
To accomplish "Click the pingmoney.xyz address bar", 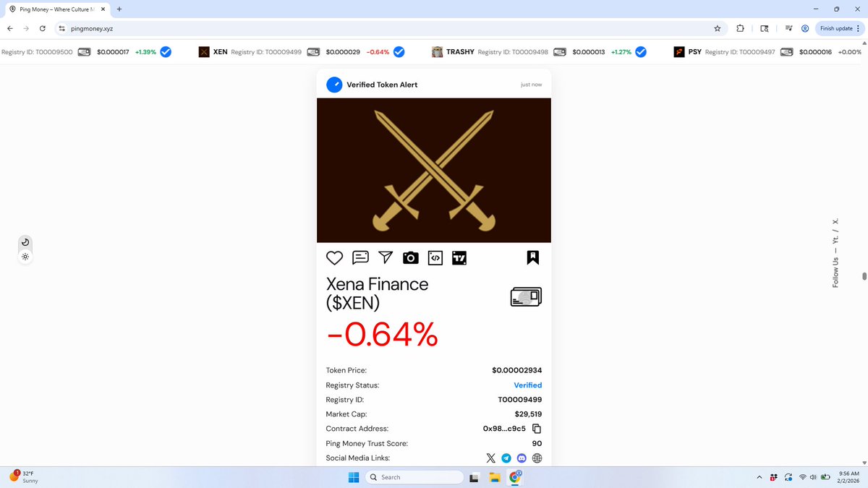I will [383, 28].
